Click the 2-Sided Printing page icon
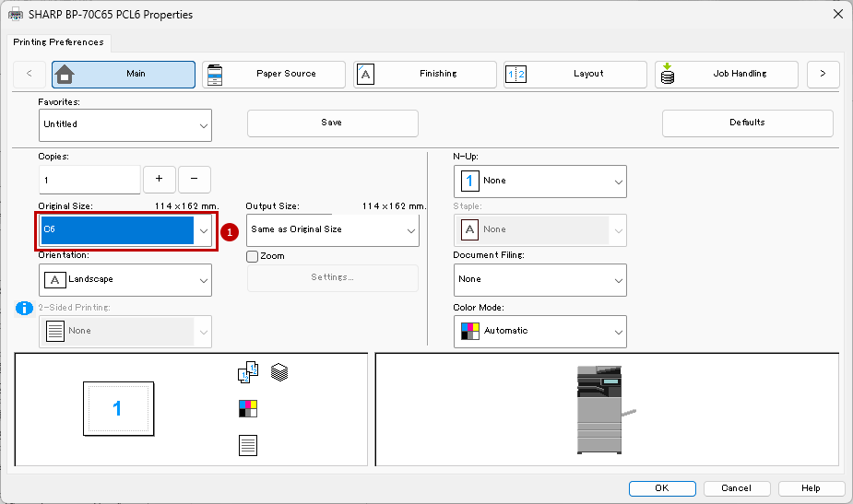853x504 pixels. 55,331
